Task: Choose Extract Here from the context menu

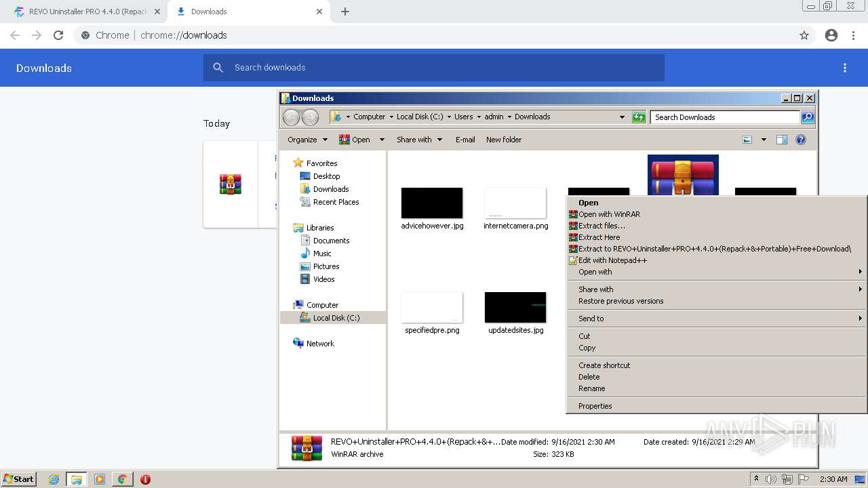Action: [716, 237]
